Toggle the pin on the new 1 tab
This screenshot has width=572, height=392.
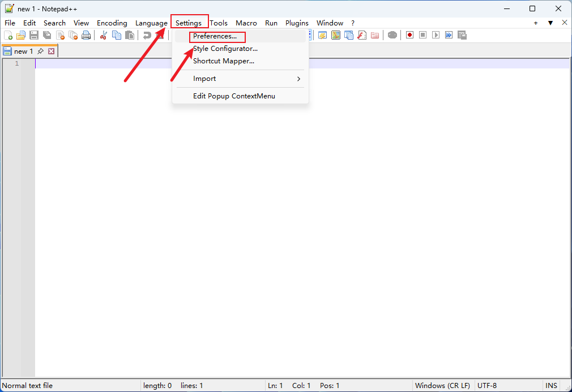40,51
